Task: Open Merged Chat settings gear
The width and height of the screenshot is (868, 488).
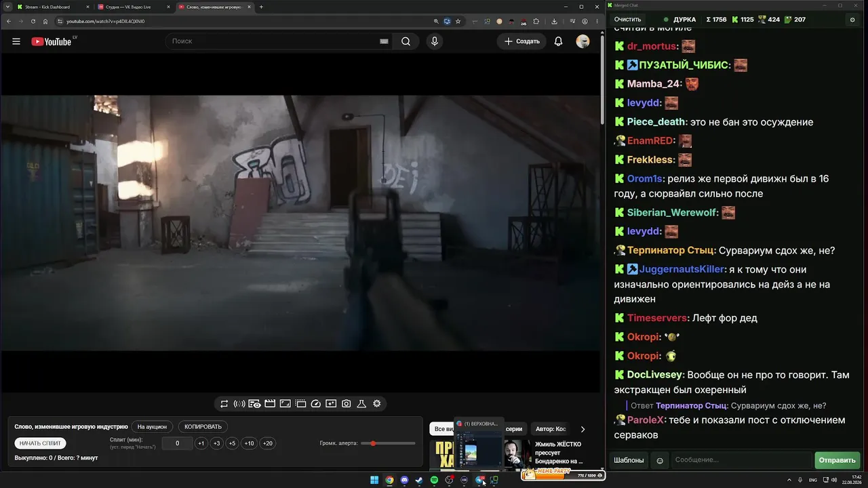Action: tap(852, 20)
